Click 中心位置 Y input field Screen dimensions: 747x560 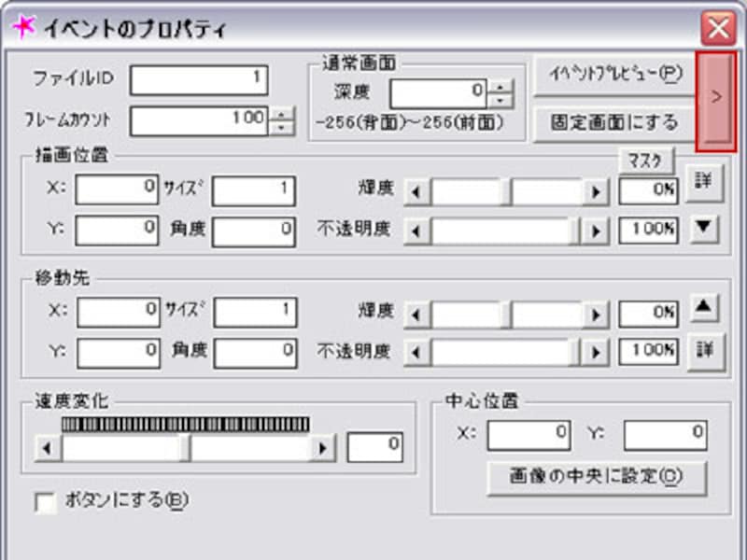(666, 435)
